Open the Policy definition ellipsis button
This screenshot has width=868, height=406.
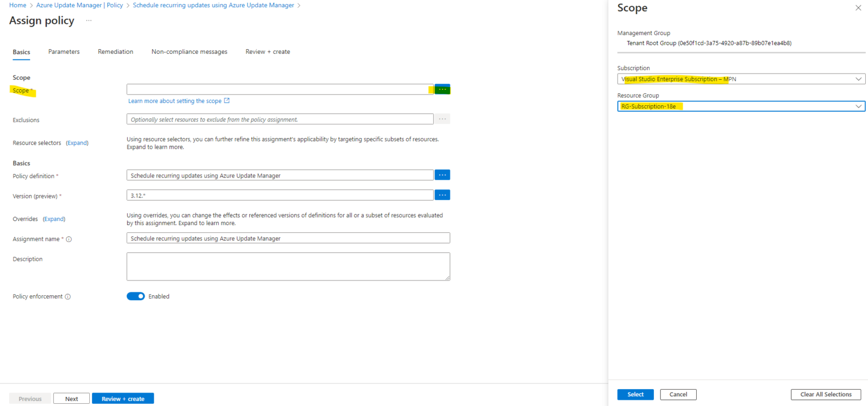click(442, 175)
